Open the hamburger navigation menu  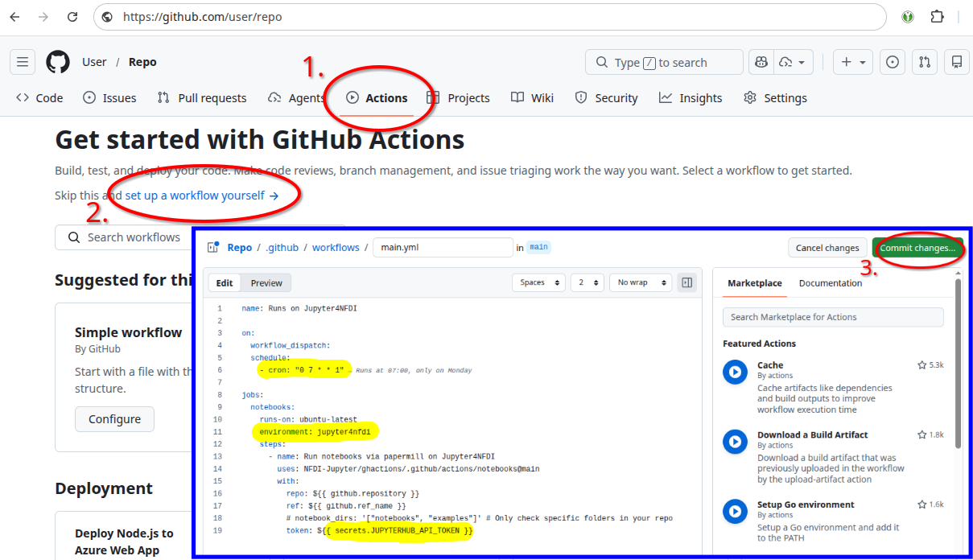[23, 62]
